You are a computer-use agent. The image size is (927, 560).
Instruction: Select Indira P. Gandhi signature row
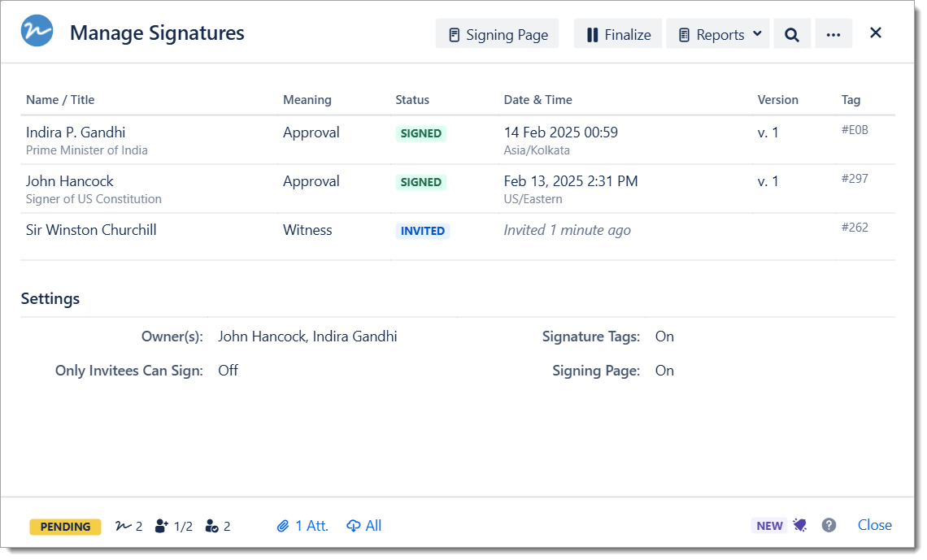tap(76, 132)
